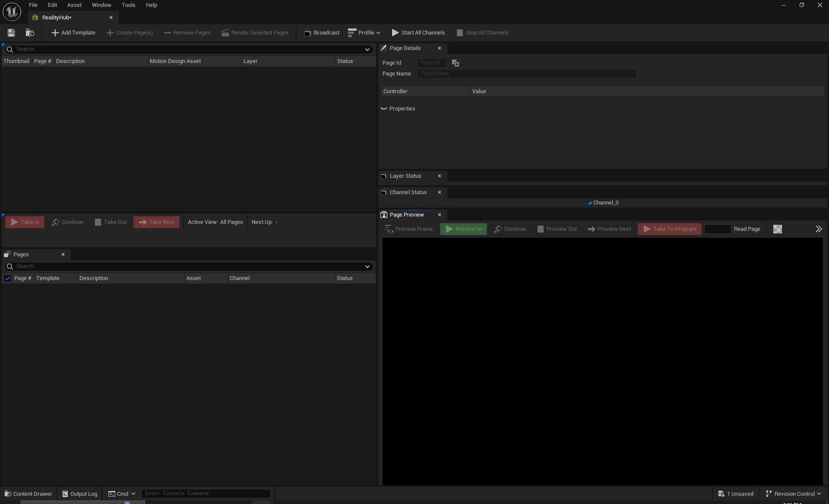The image size is (829, 504).
Task: Click the Preview In button
Action: click(x=463, y=229)
